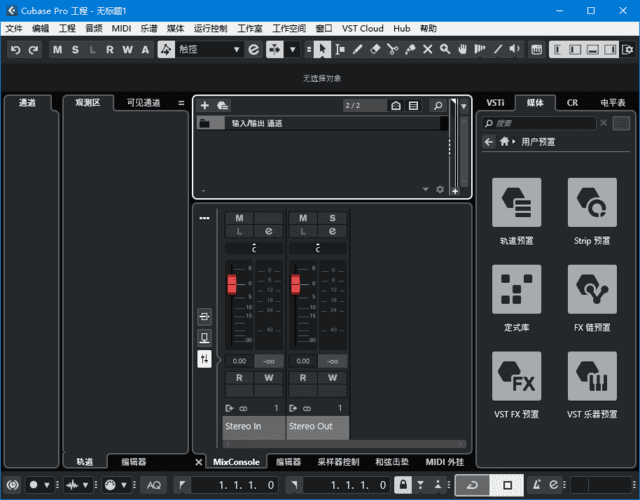This screenshot has width=640, height=500.
Task: Open the VST FX Presets tile
Action: (x=516, y=376)
